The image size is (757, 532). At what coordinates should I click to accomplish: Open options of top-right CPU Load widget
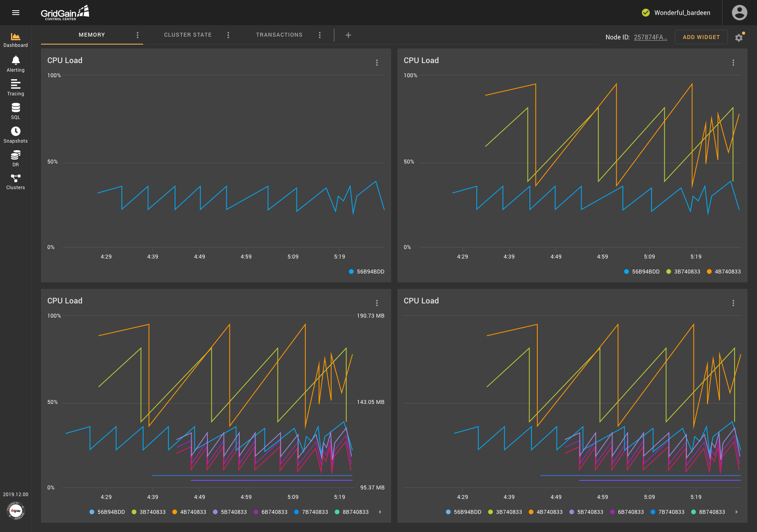click(x=733, y=63)
